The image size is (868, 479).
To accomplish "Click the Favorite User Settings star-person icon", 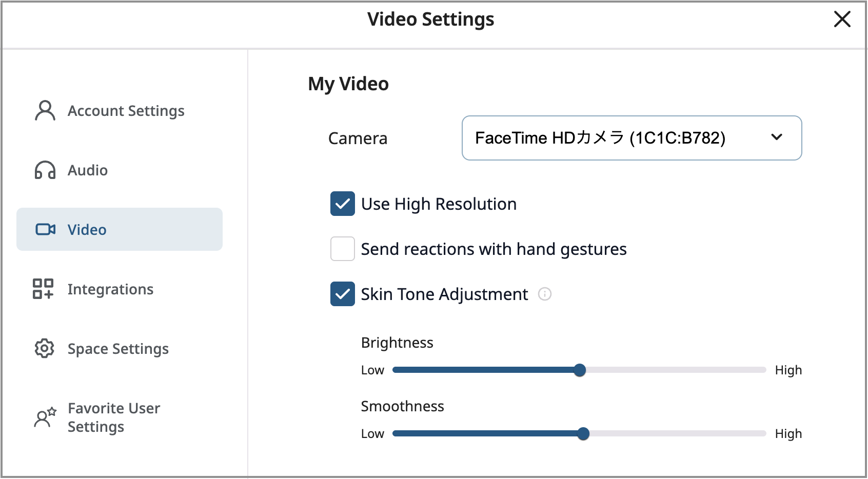I will click(x=45, y=417).
